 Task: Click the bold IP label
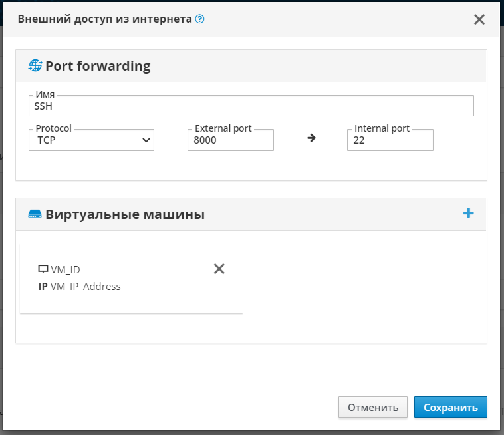tap(43, 287)
